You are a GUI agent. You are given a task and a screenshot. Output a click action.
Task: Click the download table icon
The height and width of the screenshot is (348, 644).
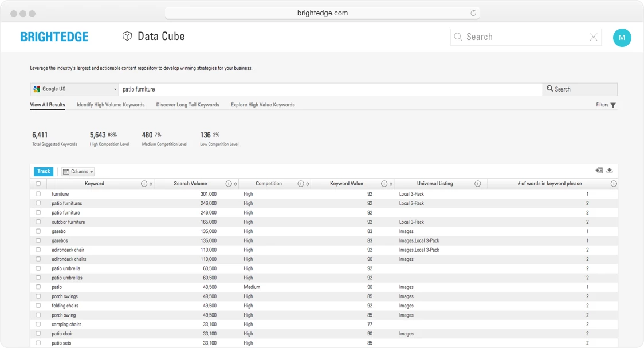pos(610,171)
